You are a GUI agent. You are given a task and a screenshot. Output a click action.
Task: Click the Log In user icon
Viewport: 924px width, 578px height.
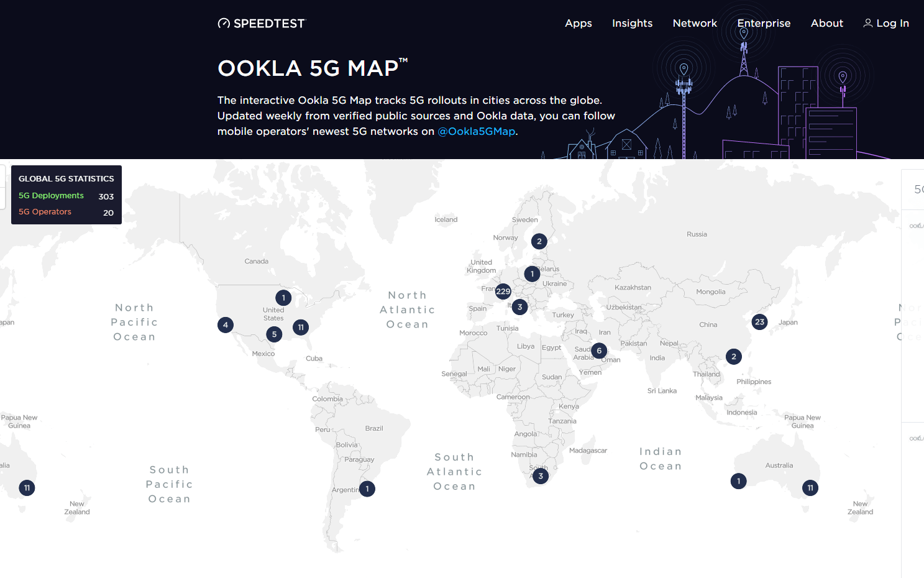tap(868, 23)
